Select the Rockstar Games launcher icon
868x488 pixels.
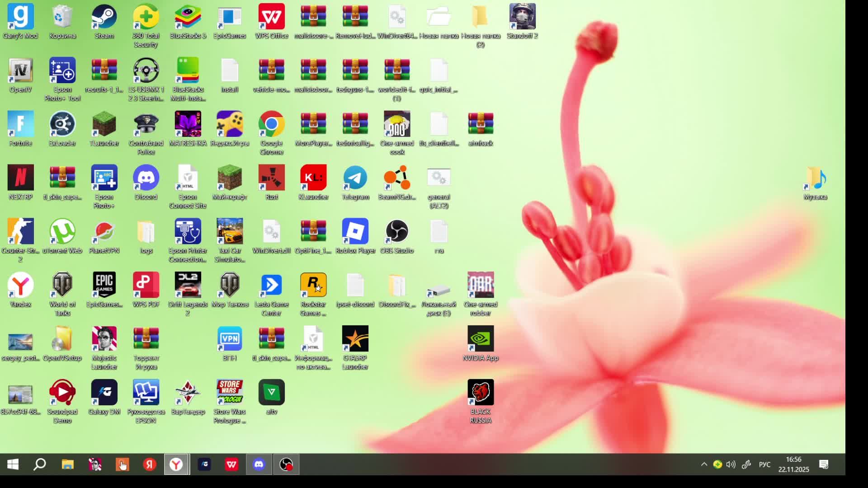pos(313,285)
